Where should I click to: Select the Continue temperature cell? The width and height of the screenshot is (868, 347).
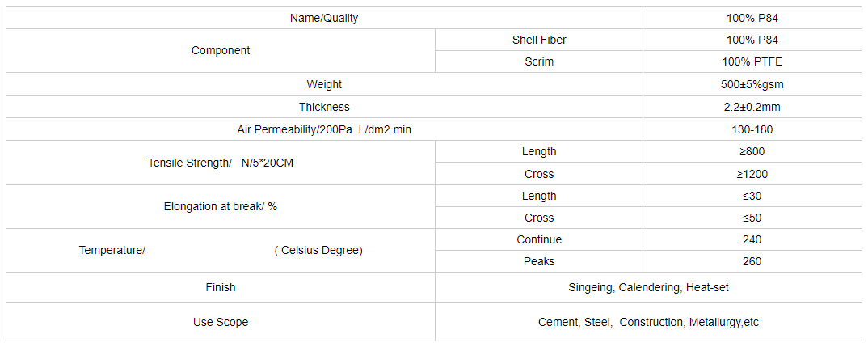(x=538, y=239)
